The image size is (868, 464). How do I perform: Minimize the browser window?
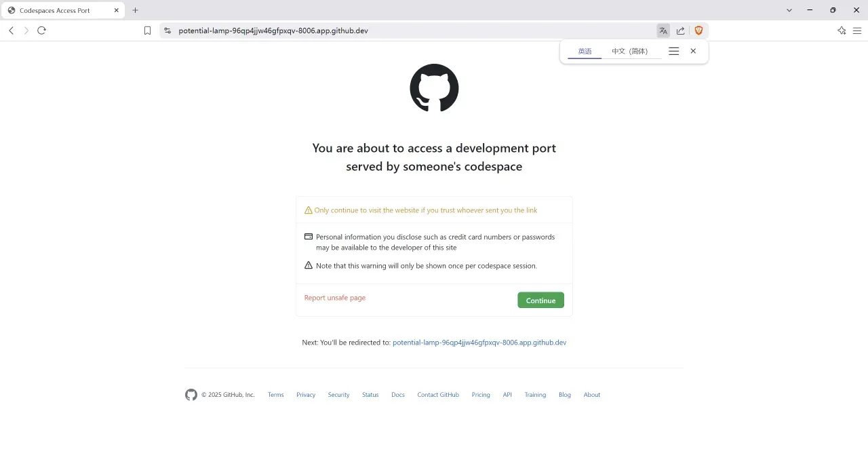(x=810, y=10)
